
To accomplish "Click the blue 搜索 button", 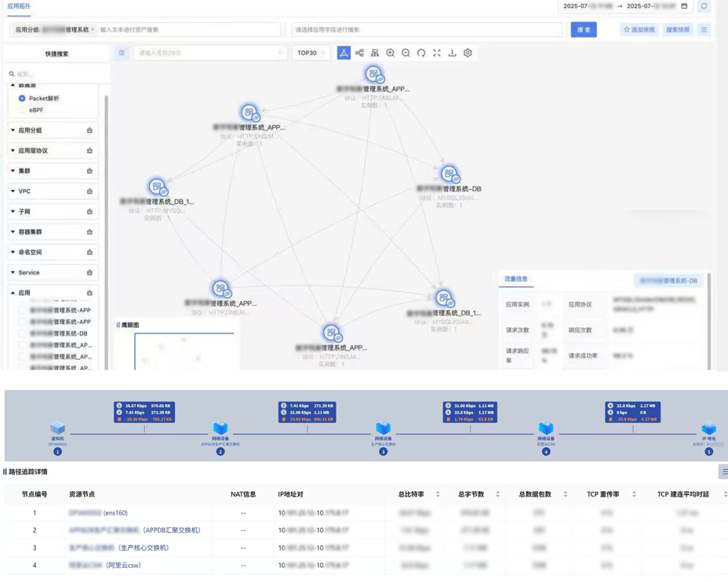I will coord(584,30).
